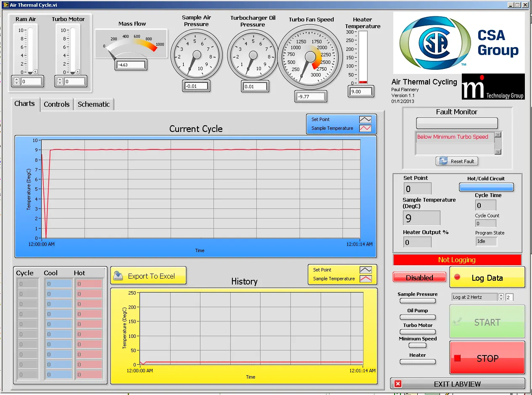
Task: Click Turbocharger Oil Pressure value 0.01
Action: click(x=255, y=87)
